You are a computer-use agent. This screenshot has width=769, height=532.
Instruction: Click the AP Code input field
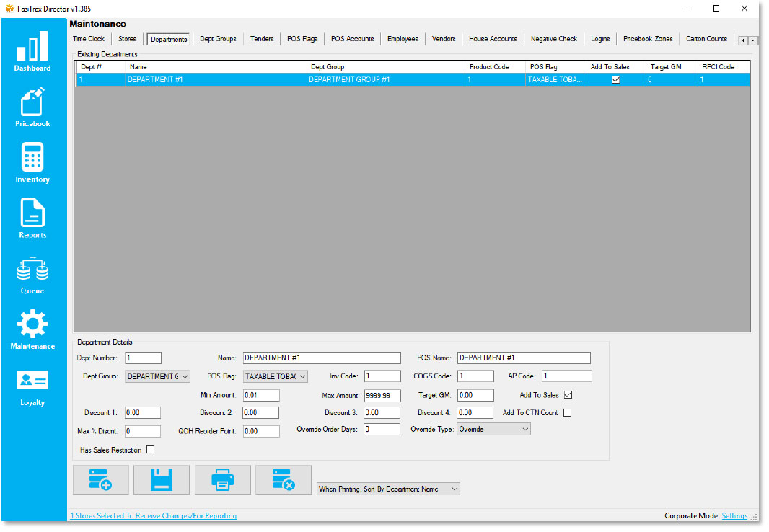pos(567,376)
